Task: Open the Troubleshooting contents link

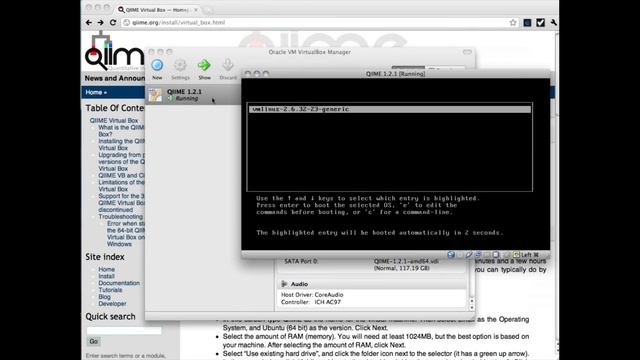Action: 120,217
